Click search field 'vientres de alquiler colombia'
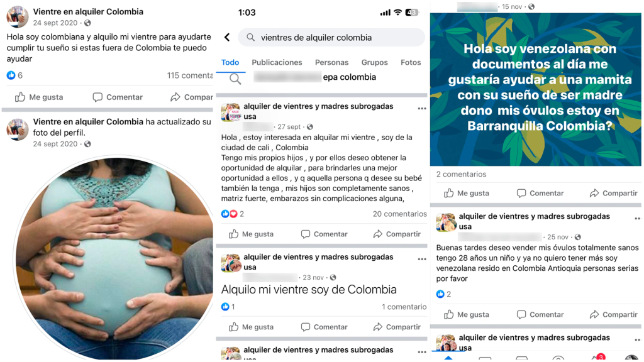Screen dimensions: 644x362 click(x=331, y=37)
